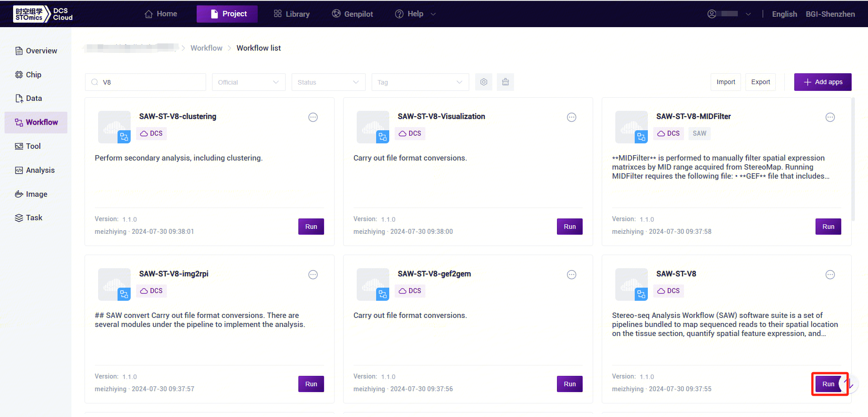
Task: Click the Import button
Action: tap(726, 82)
